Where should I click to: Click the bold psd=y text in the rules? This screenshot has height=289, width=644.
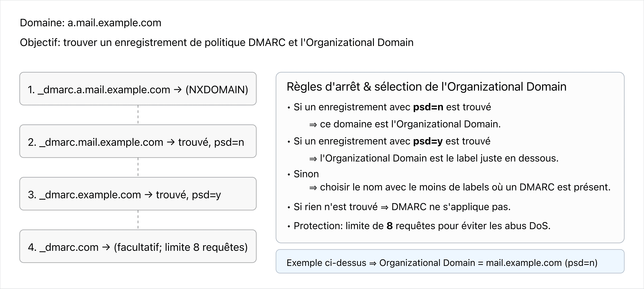428,141
